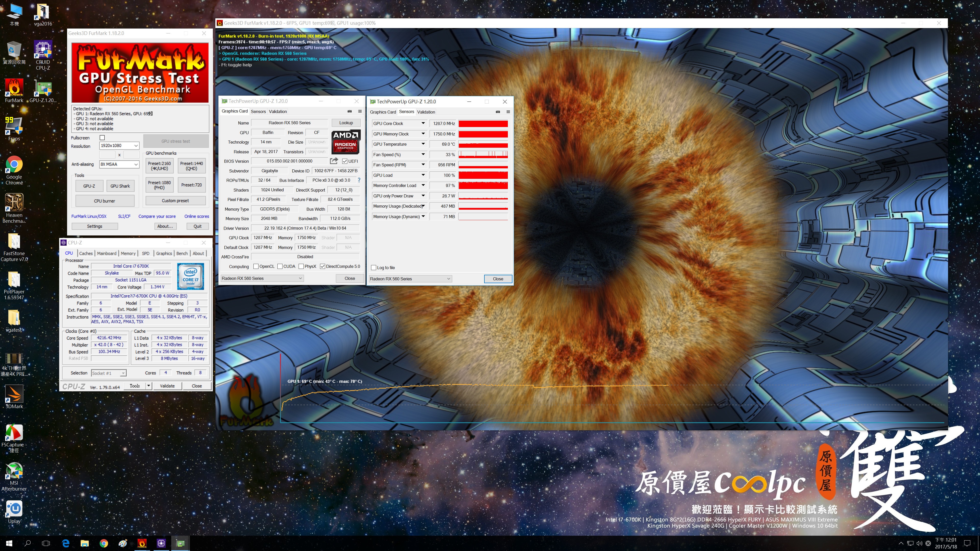Click the BIOS Version field in GPU-Z

289,161
